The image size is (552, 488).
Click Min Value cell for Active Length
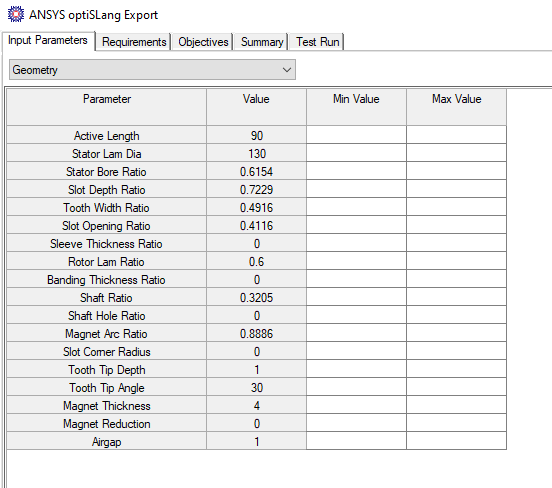356,135
